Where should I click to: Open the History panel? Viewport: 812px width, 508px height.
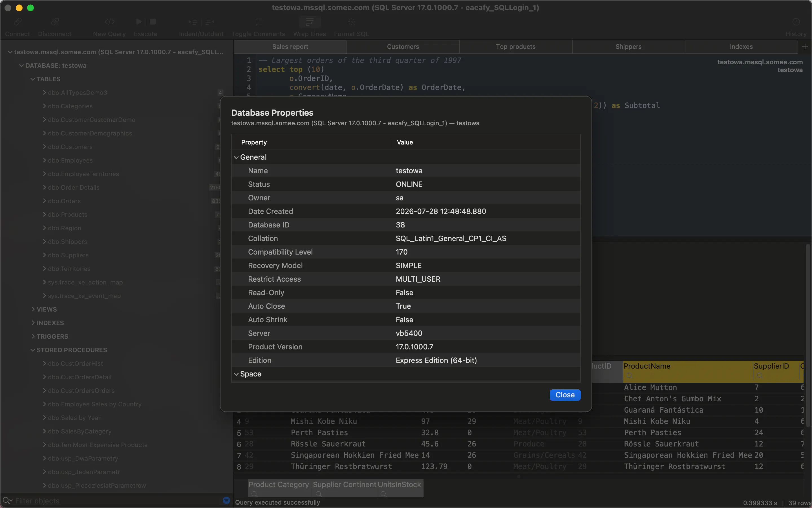tap(796, 22)
